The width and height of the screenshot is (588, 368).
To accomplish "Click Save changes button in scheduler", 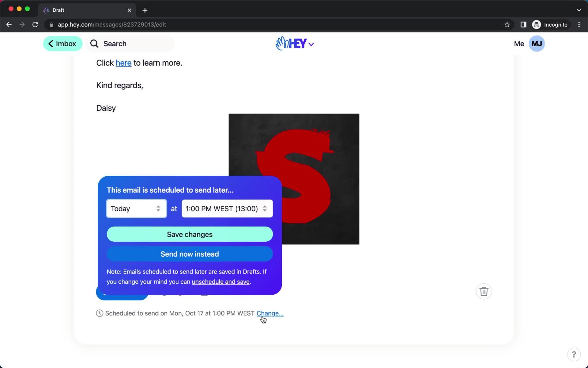I will [x=190, y=235].
